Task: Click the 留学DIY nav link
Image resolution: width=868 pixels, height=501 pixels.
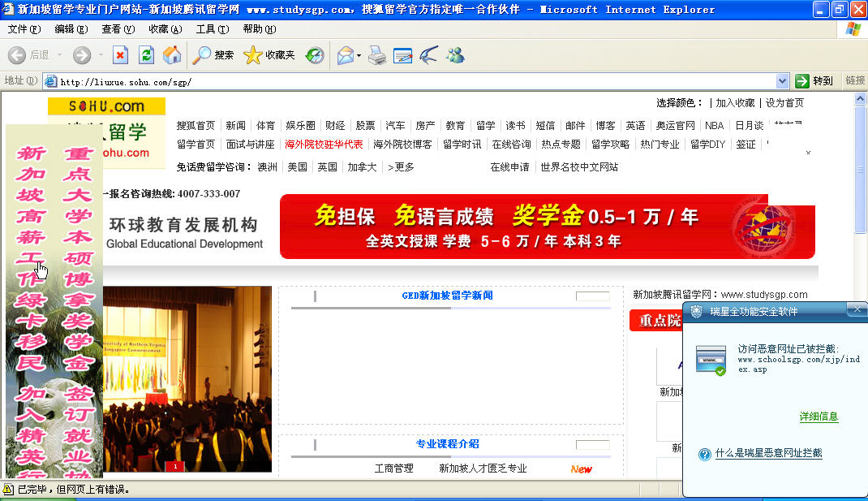Action: (707, 144)
